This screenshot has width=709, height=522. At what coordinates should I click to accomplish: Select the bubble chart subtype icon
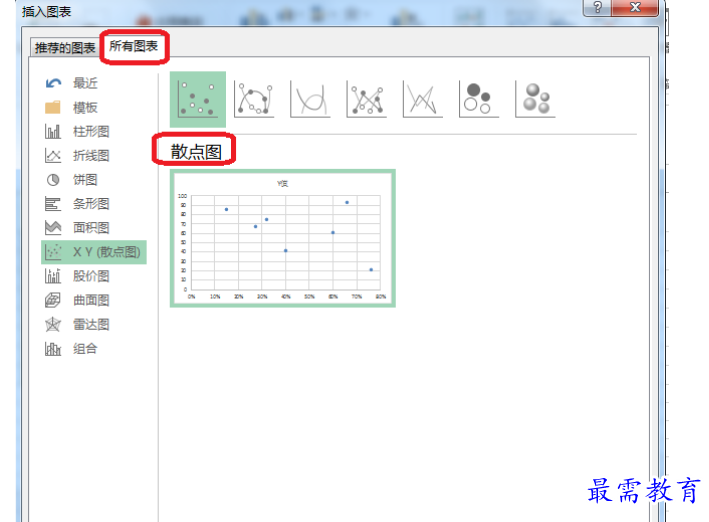pos(479,99)
